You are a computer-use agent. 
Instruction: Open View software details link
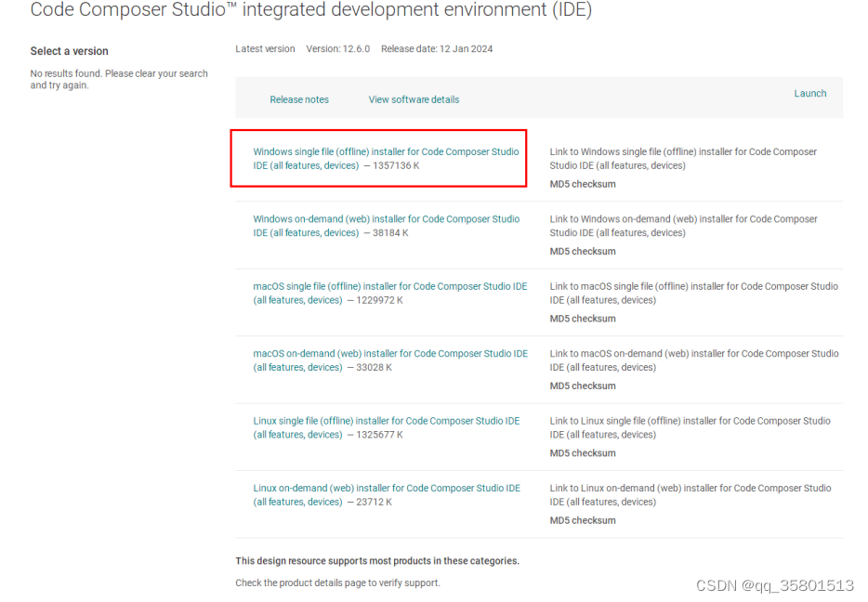click(x=414, y=99)
